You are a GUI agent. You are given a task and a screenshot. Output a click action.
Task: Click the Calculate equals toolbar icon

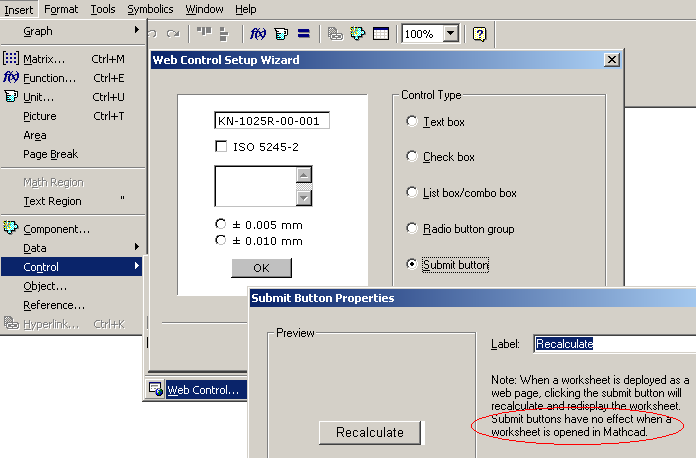pyautogui.click(x=304, y=34)
